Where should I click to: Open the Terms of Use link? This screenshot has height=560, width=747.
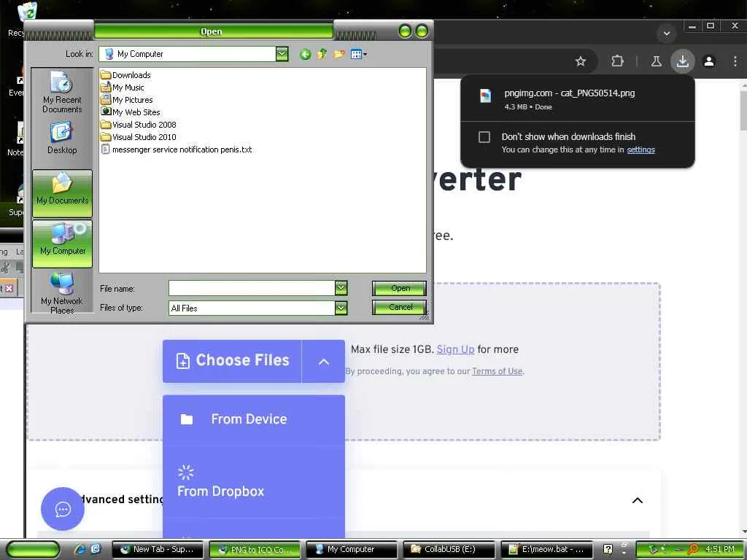click(x=497, y=371)
